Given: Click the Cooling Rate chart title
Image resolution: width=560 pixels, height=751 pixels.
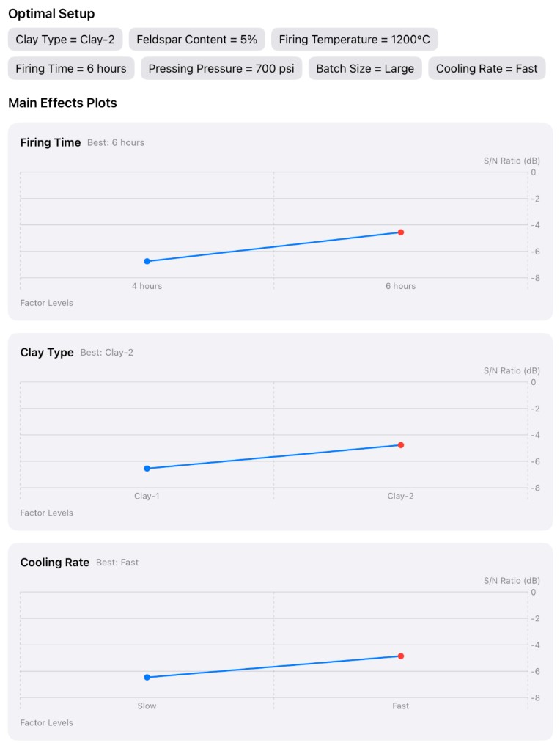Looking at the screenshot, I should click(55, 563).
